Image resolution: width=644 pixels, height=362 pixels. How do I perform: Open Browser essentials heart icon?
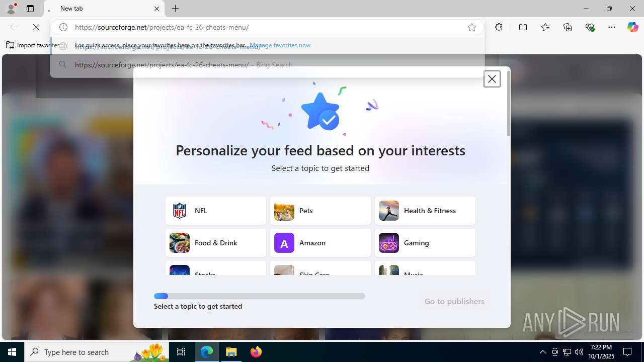click(590, 27)
